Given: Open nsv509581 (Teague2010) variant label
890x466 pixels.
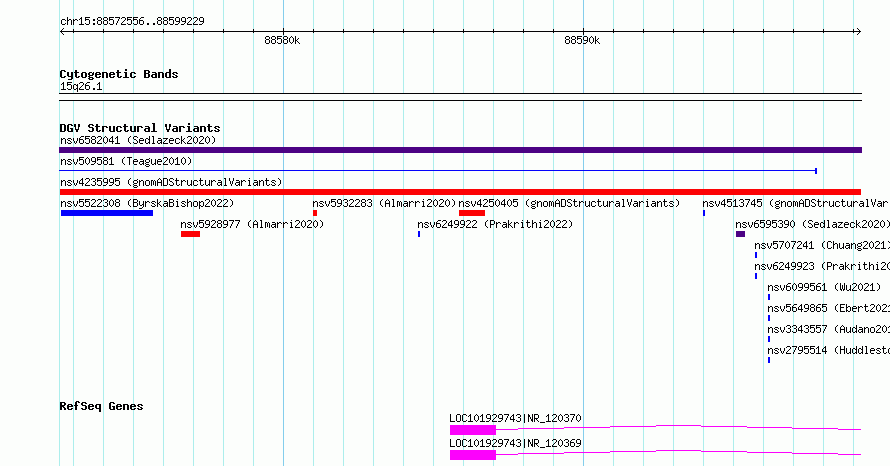Looking at the screenshot, I should (126, 161).
